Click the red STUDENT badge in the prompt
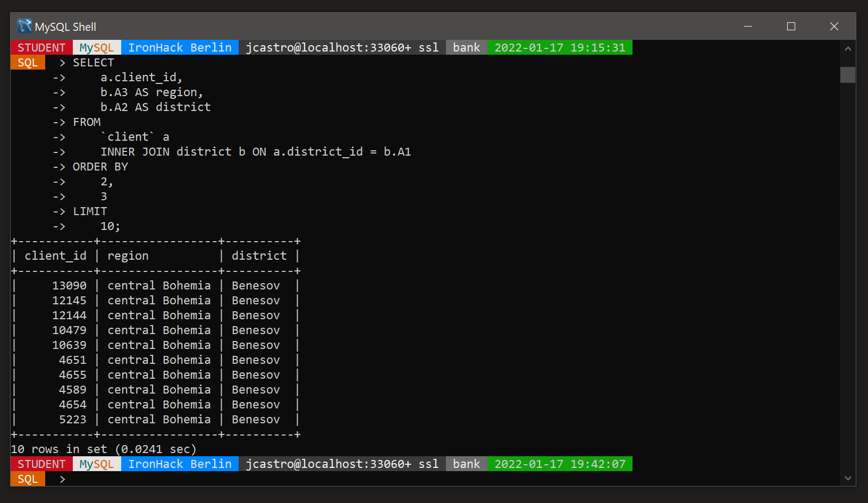Viewport: 868px width, 503px height. pos(41,47)
